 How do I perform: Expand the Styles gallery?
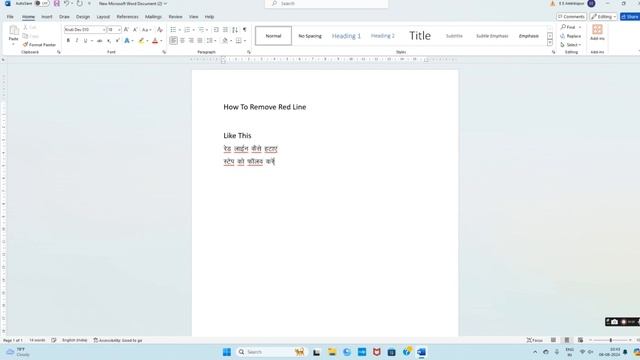pyautogui.click(x=550, y=42)
